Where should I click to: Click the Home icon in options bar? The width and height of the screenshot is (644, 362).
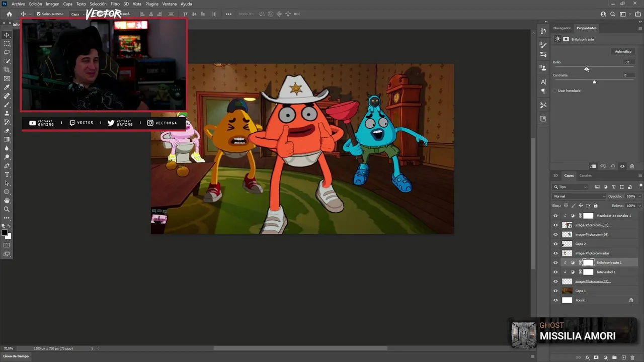tap(9, 14)
